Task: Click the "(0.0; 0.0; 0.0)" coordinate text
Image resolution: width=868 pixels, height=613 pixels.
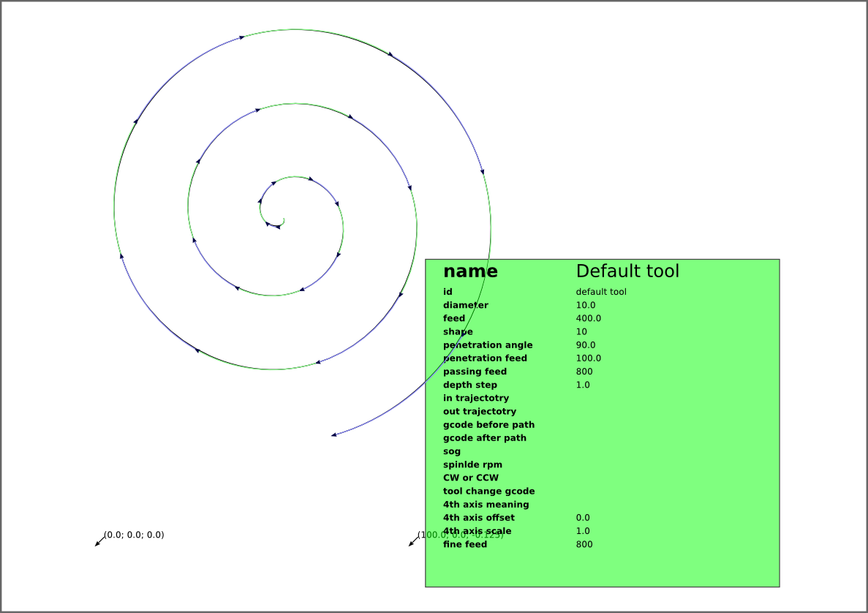Action: coord(134,535)
